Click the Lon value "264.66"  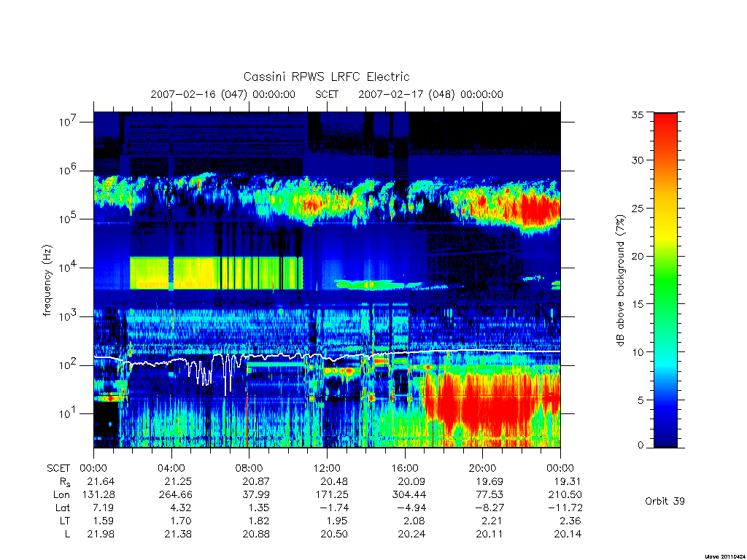tap(175, 495)
